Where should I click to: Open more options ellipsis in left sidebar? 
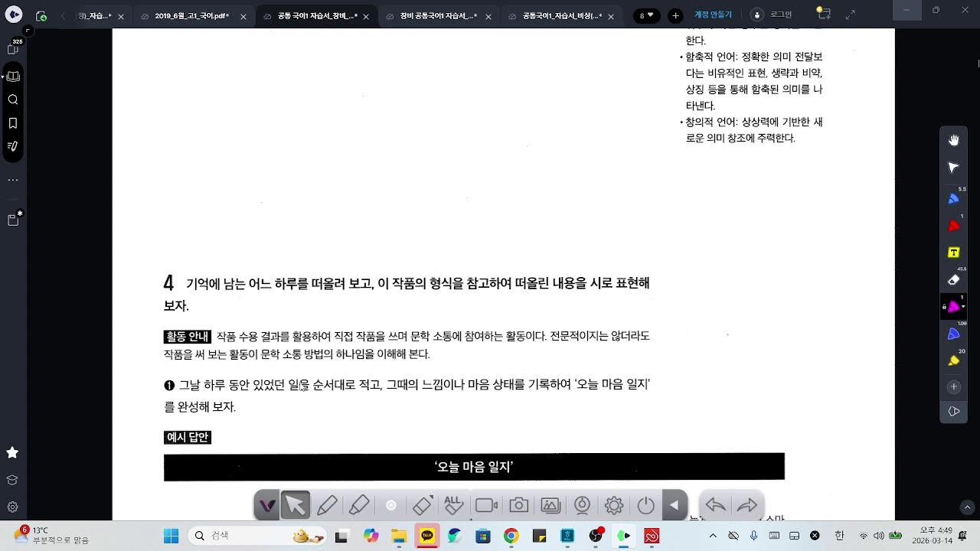point(13,180)
